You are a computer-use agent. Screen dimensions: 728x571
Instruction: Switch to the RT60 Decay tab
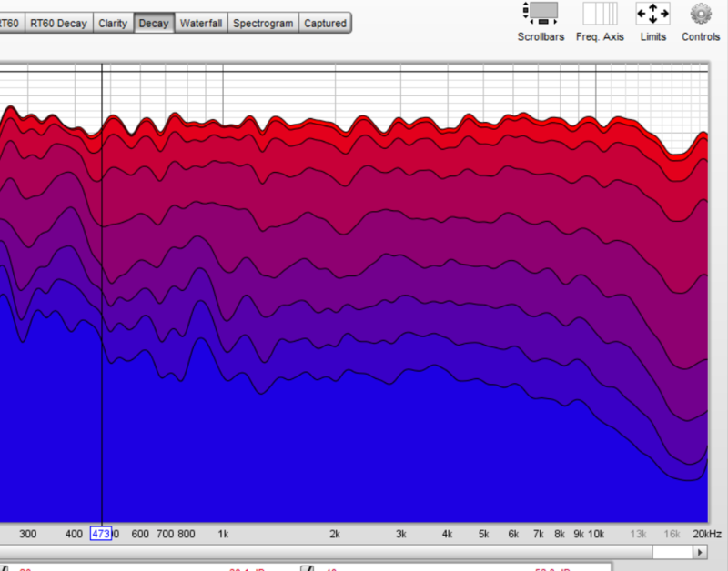point(59,23)
